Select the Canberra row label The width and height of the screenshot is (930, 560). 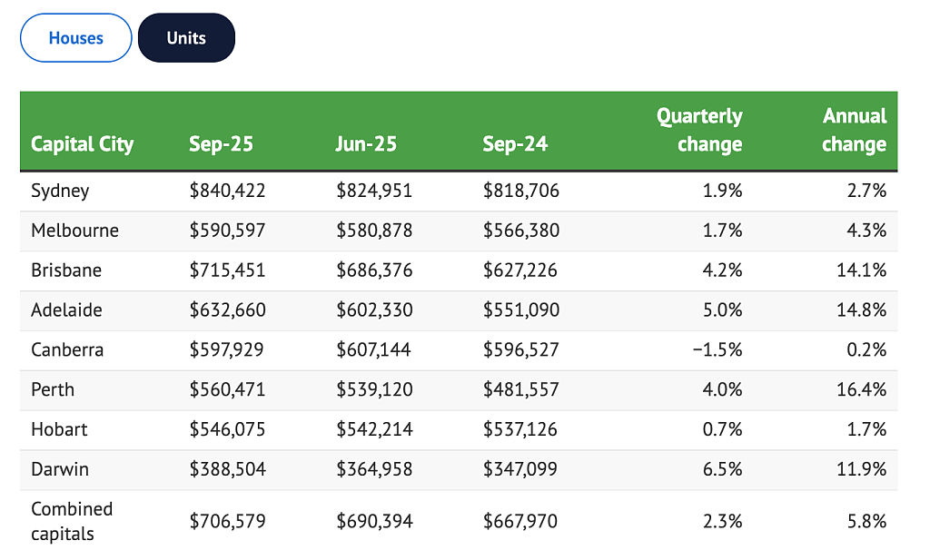(67, 349)
